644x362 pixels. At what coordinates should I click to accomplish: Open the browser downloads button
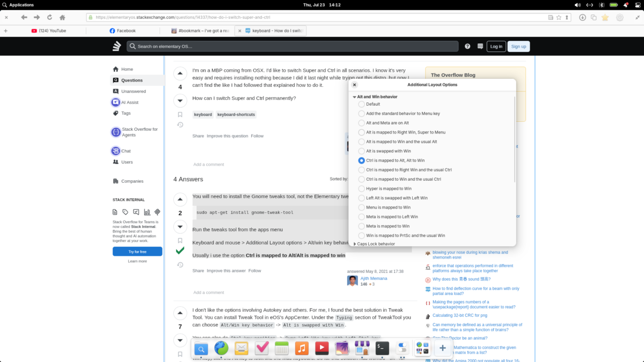[x=582, y=17]
